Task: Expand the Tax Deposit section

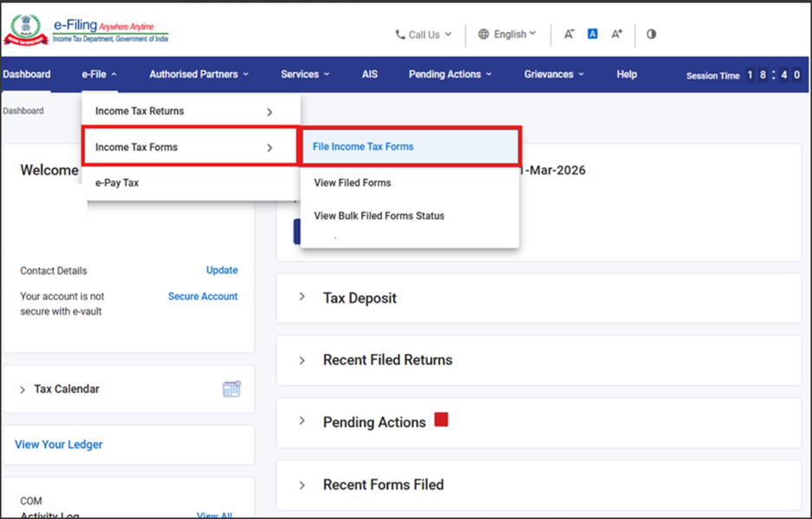Action: pyautogui.click(x=359, y=298)
